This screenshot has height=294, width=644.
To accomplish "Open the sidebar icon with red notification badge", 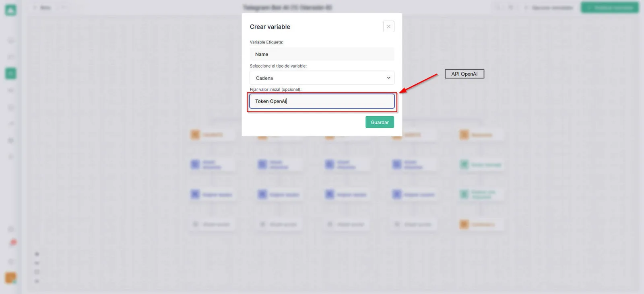I will (12, 243).
